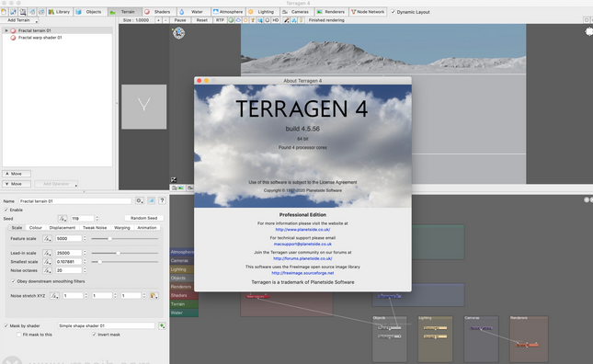Viewport: 593px width, 364px height.
Task: Click the red sphere icon of Fractal terrain 01
Action: 13,30
